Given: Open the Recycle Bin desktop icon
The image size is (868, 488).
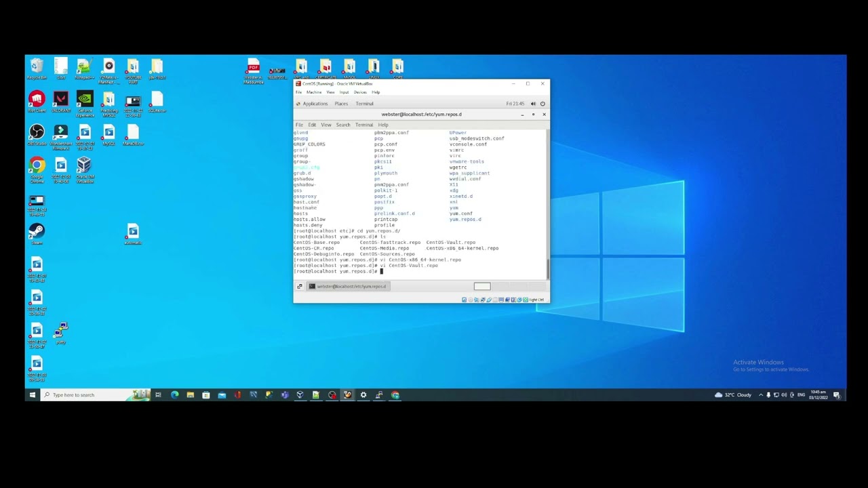Looking at the screenshot, I should click(x=37, y=68).
